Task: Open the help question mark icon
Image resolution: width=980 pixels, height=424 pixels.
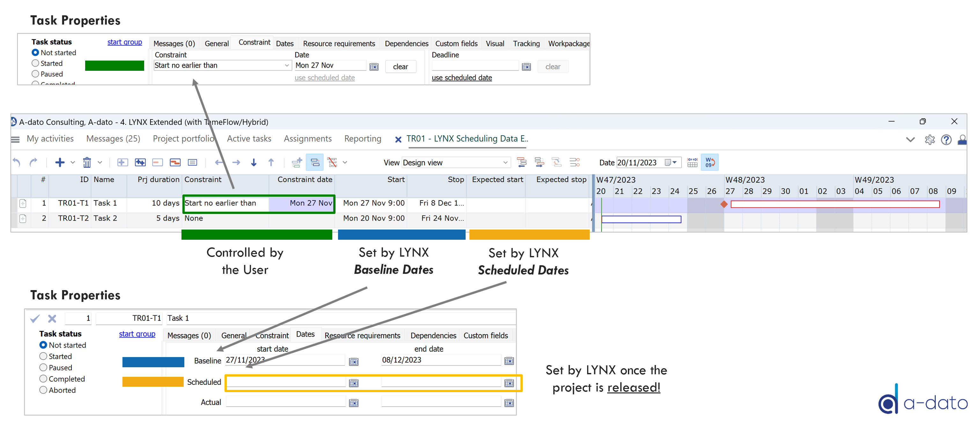Action: coord(947,140)
